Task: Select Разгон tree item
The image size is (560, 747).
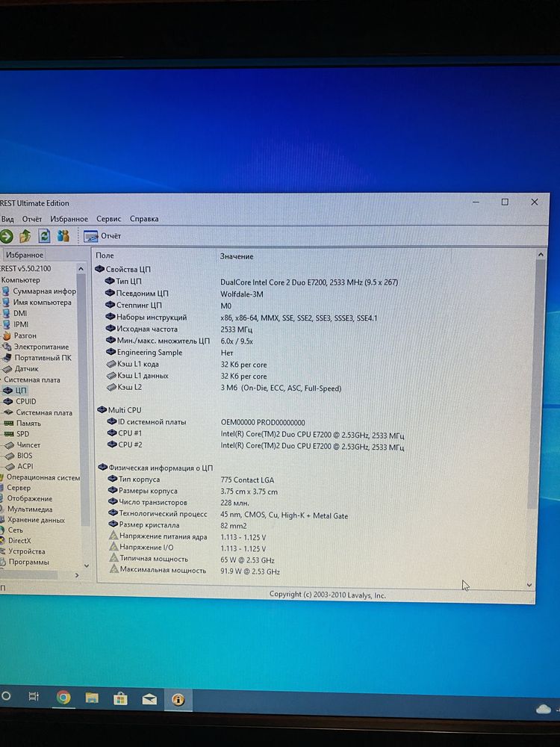Action: click(x=19, y=335)
